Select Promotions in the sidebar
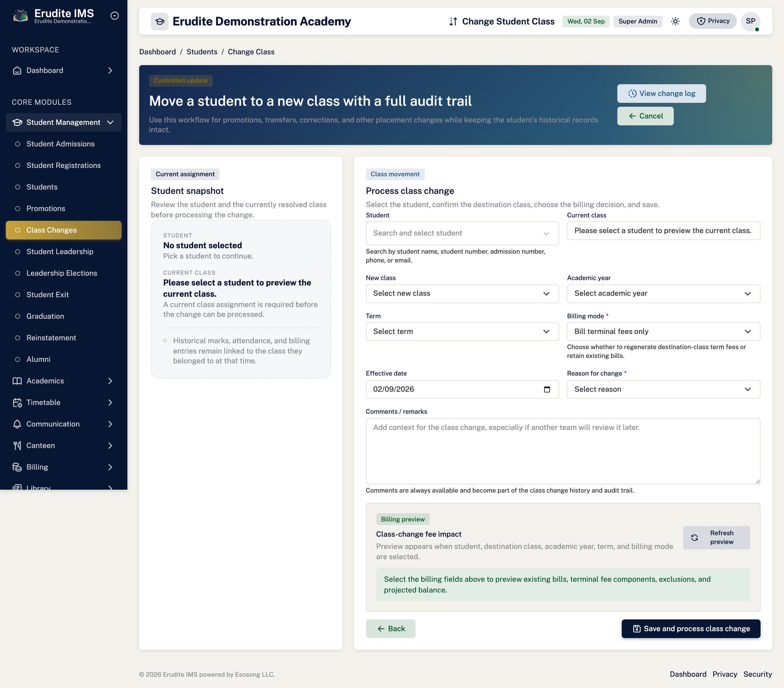Image resolution: width=784 pixels, height=688 pixels. pos(64,209)
